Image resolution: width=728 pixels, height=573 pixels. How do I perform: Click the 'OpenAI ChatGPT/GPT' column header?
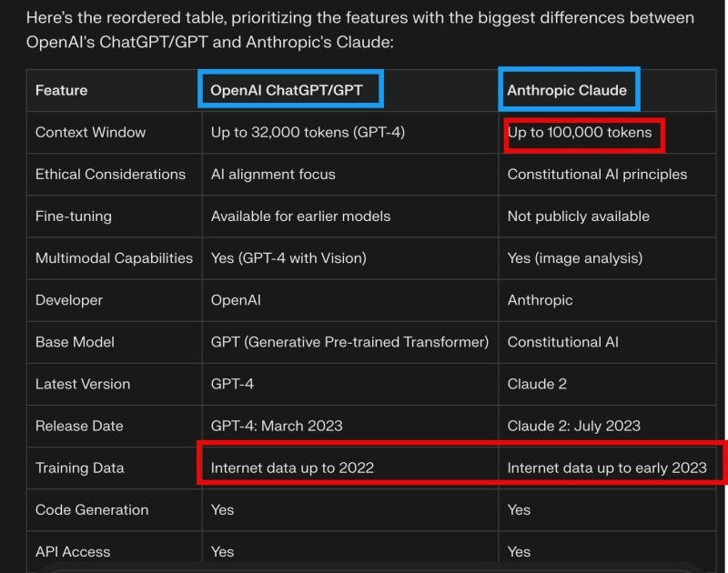[x=287, y=90]
